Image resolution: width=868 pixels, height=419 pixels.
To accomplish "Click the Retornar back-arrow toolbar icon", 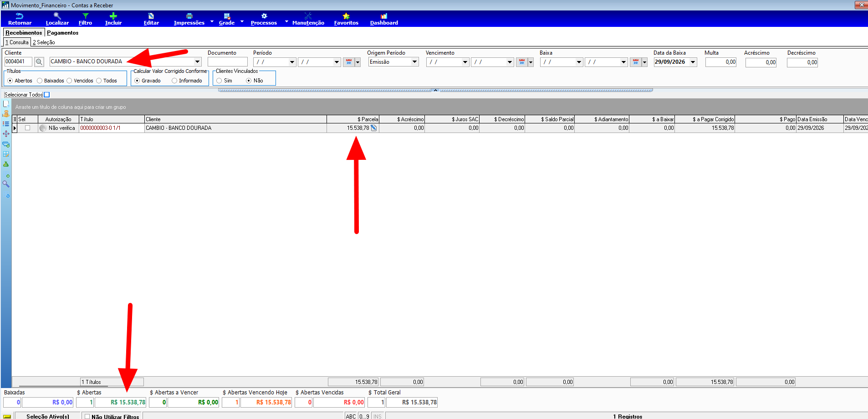I will (20, 16).
